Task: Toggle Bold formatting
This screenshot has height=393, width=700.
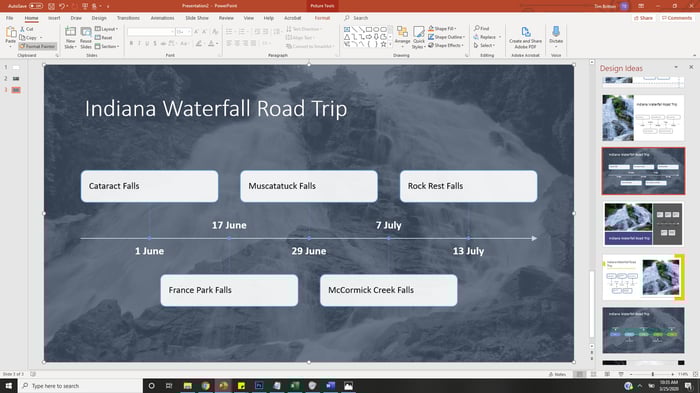Action: pos(131,43)
